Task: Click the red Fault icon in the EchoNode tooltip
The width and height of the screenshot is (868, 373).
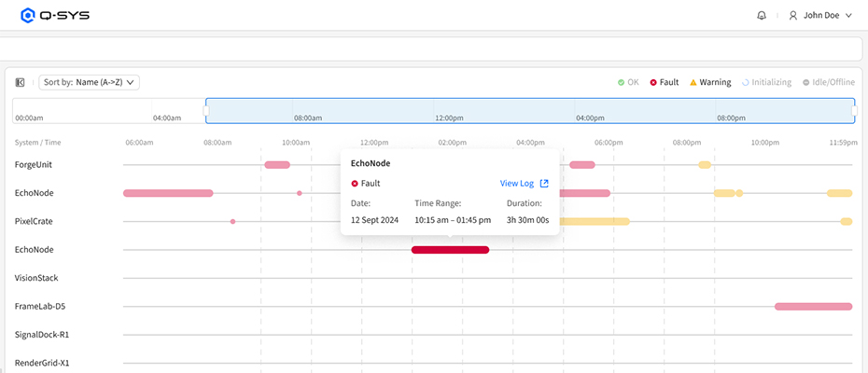Action: (x=355, y=183)
